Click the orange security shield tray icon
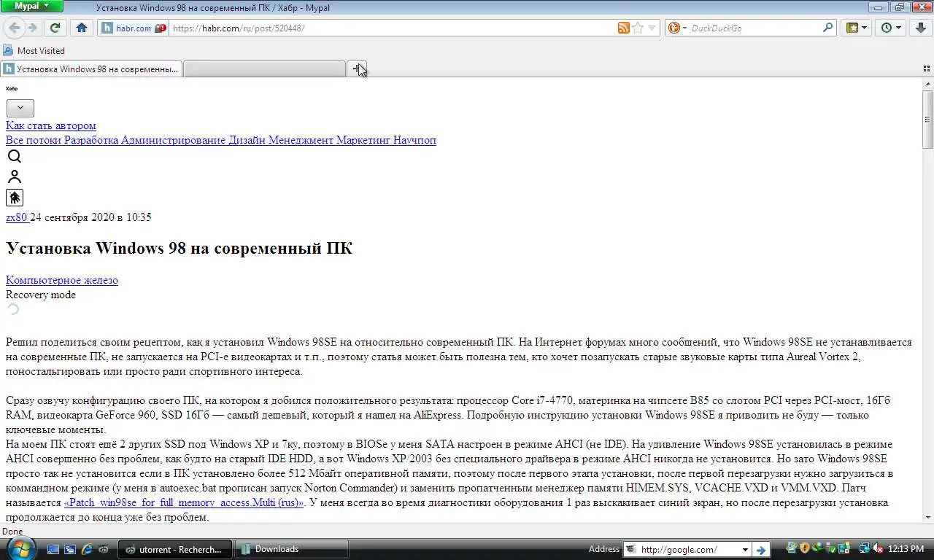The width and height of the screenshot is (934, 560). pyautogui.click(x=804, y=548)
